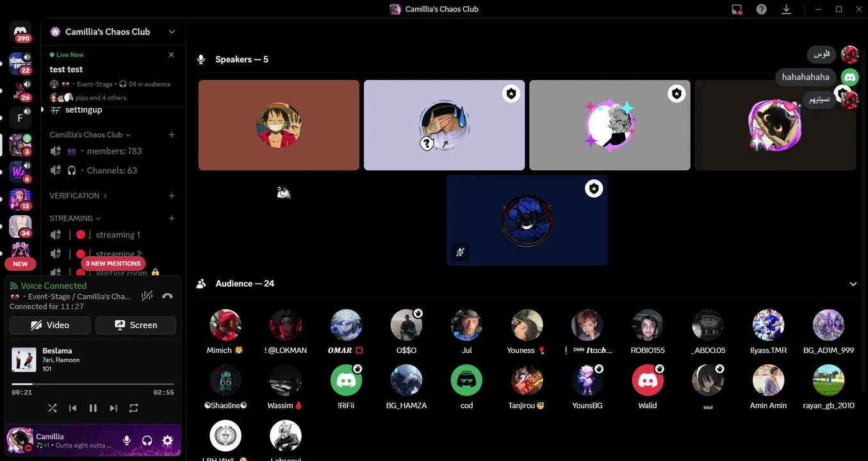868x461 pixels.
Task: Jump to 3 NEW MENTIONS
Action: 113,263
